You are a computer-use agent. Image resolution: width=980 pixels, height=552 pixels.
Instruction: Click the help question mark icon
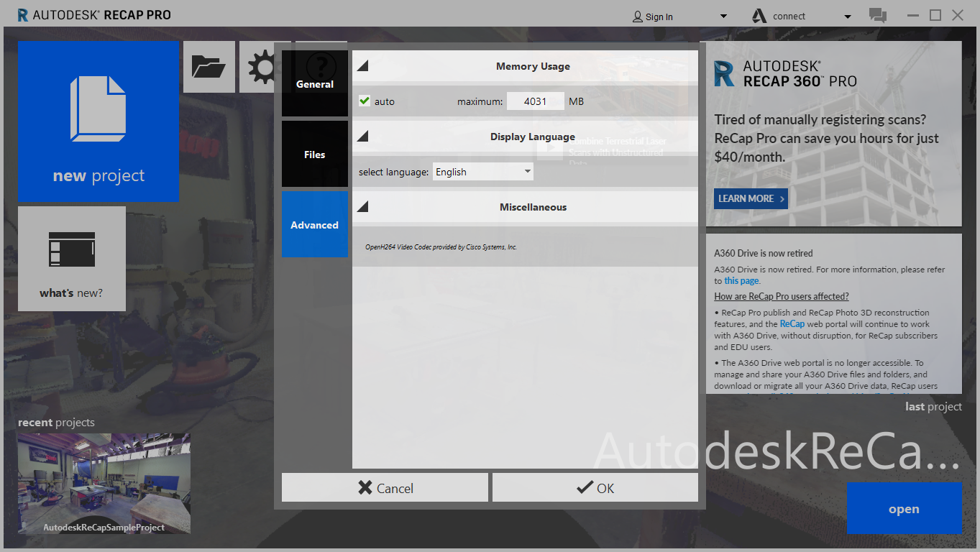(321, 67)
